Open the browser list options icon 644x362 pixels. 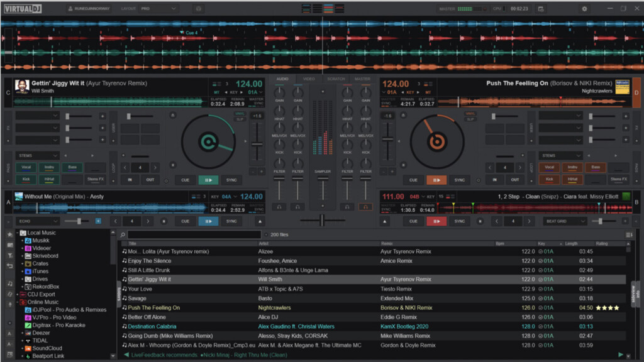(628, 235)
